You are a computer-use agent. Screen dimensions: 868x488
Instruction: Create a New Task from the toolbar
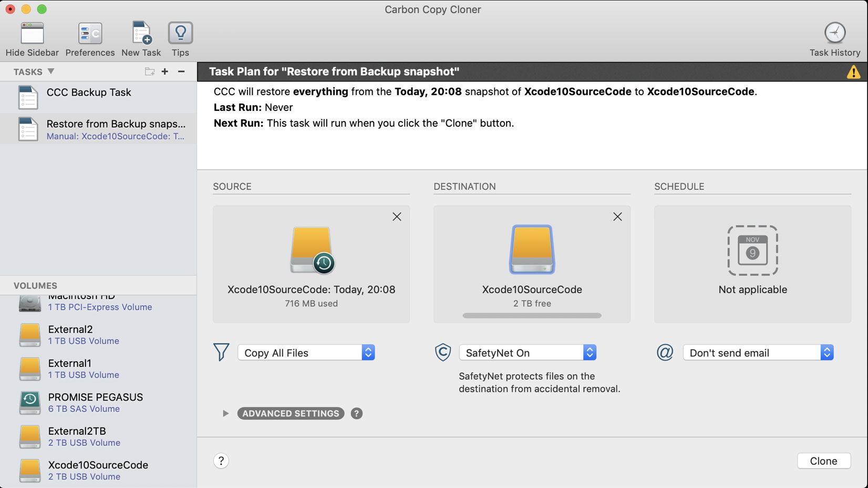(x=141, y=33)
